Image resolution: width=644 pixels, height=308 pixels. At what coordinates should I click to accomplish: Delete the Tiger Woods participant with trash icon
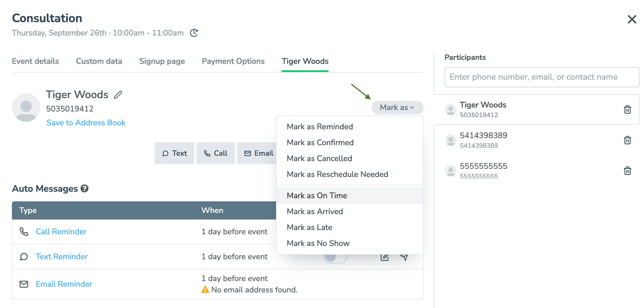[x=628, y=109]
